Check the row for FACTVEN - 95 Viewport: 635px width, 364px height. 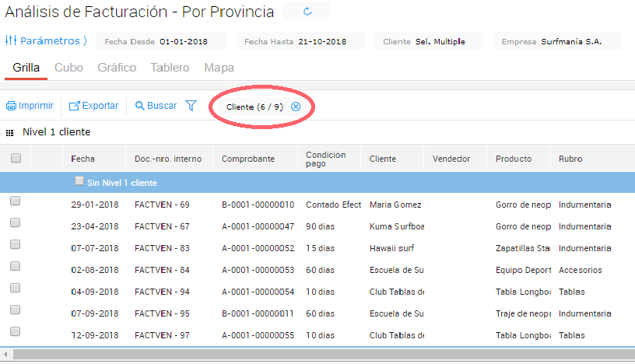15,310
